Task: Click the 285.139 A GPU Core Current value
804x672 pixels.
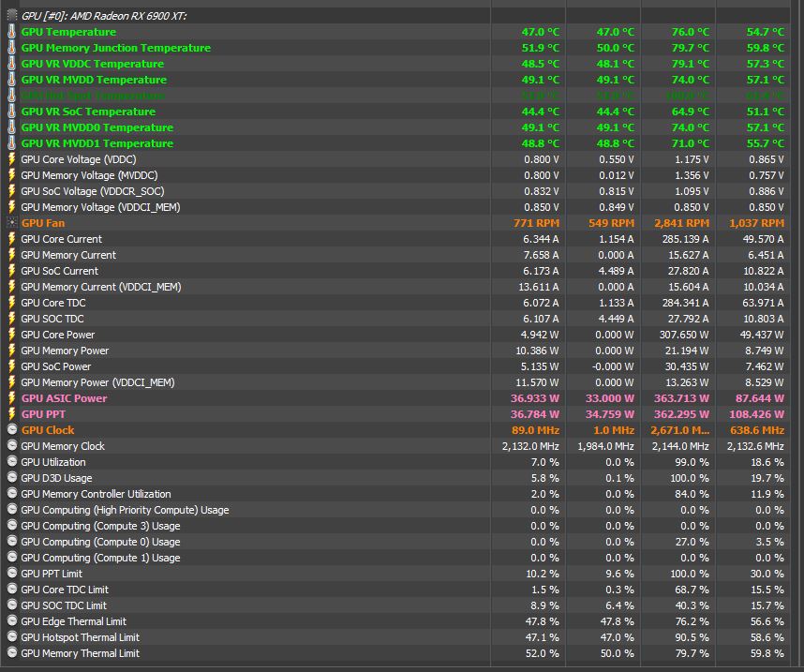Action: pyautogui.click(x=684, y=239)
